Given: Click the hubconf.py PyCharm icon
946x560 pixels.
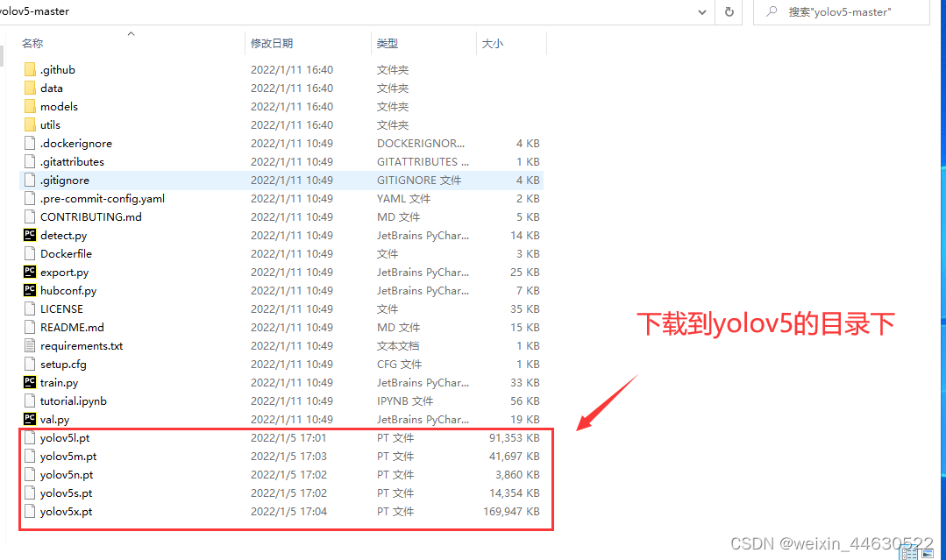Looking at the screenshot, I should point(30,291).
